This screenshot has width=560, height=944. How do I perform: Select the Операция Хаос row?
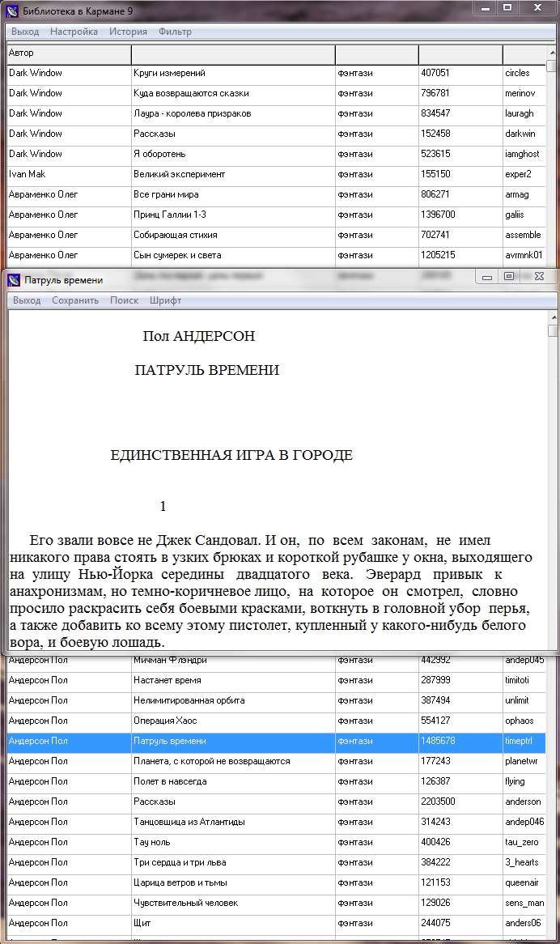276,721
